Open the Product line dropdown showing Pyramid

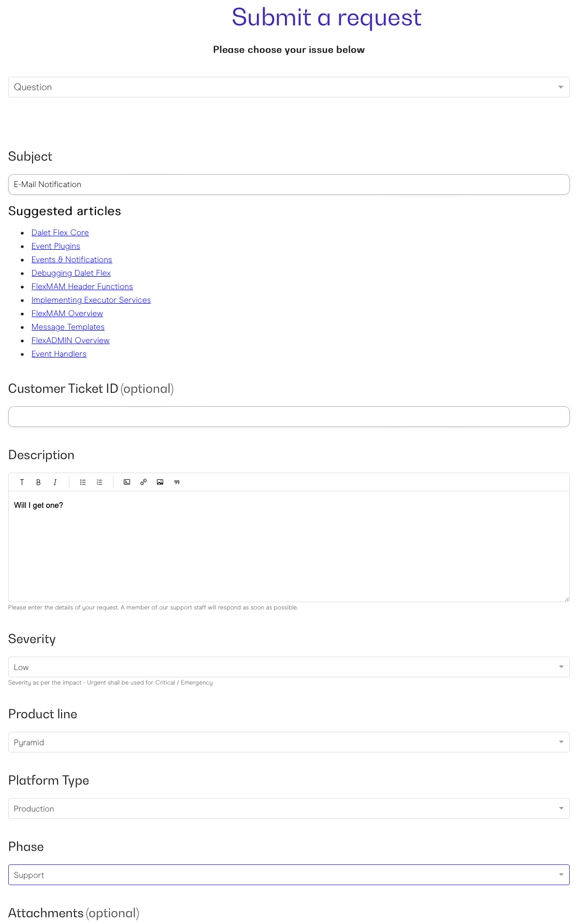point(288,742)
